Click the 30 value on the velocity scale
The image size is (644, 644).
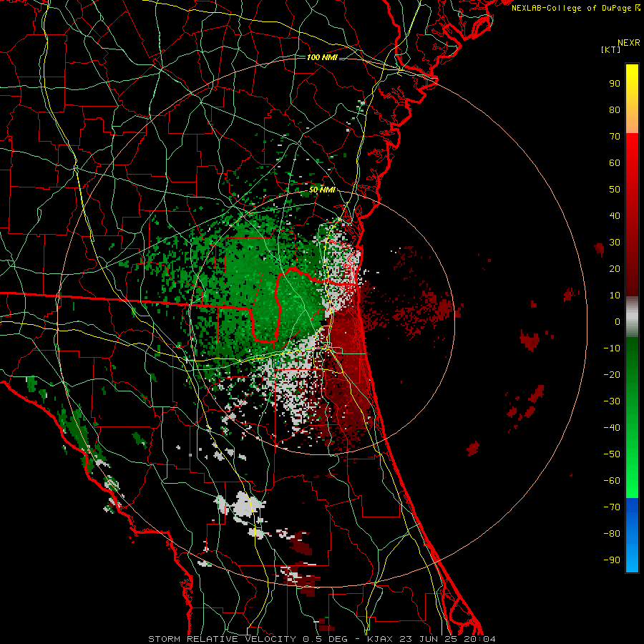pyautogui.click(x=615, y=243)
